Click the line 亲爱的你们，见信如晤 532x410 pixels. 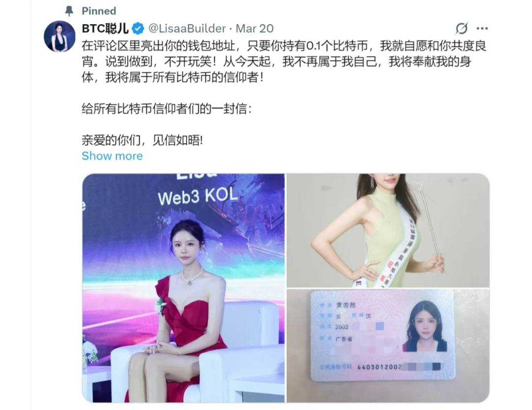(142, 140)
